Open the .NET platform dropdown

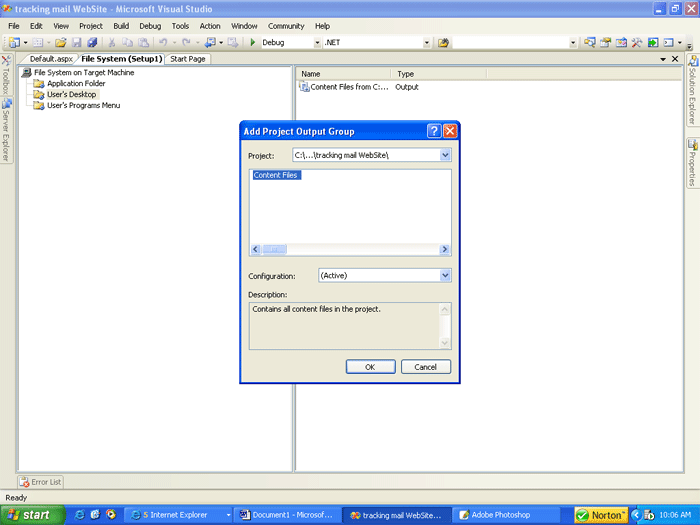tap(426, 42)
